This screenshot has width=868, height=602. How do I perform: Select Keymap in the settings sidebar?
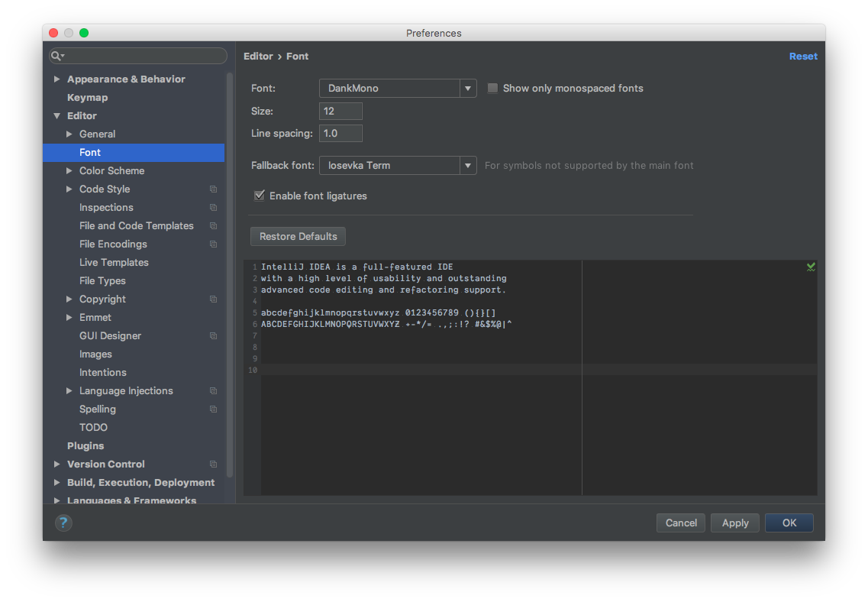(87, 98)
